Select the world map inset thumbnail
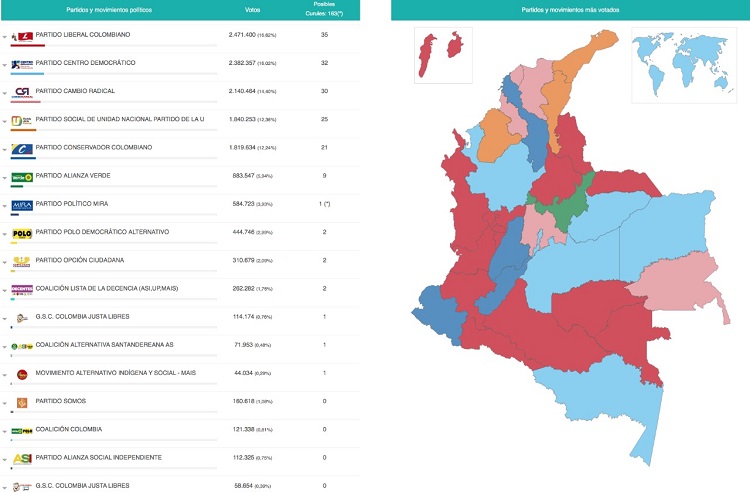The image size is (750, 492). pyautogui.click(x=684, y=65)
